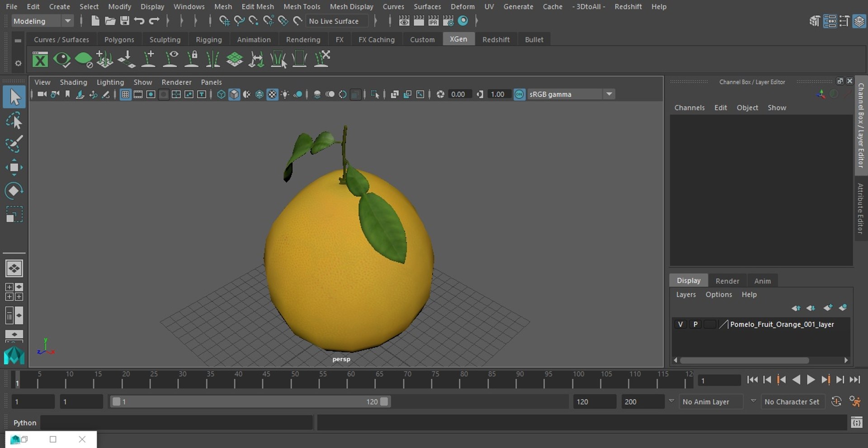Open the Deform menu

click(462, 6)
